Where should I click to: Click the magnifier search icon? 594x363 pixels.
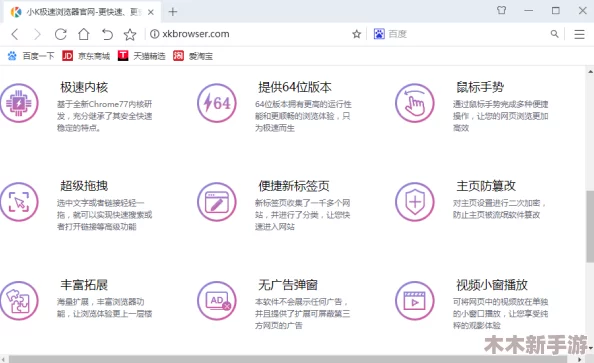(554, 34)
